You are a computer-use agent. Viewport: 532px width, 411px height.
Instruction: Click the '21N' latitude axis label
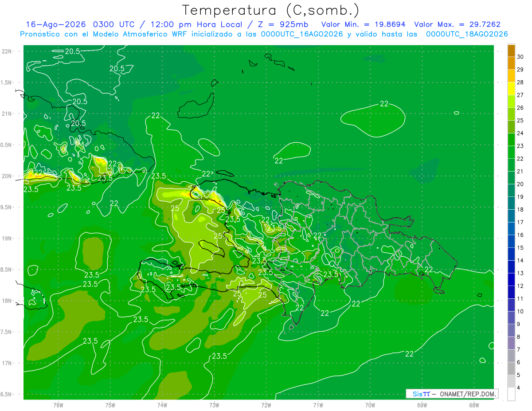point(7,114)
